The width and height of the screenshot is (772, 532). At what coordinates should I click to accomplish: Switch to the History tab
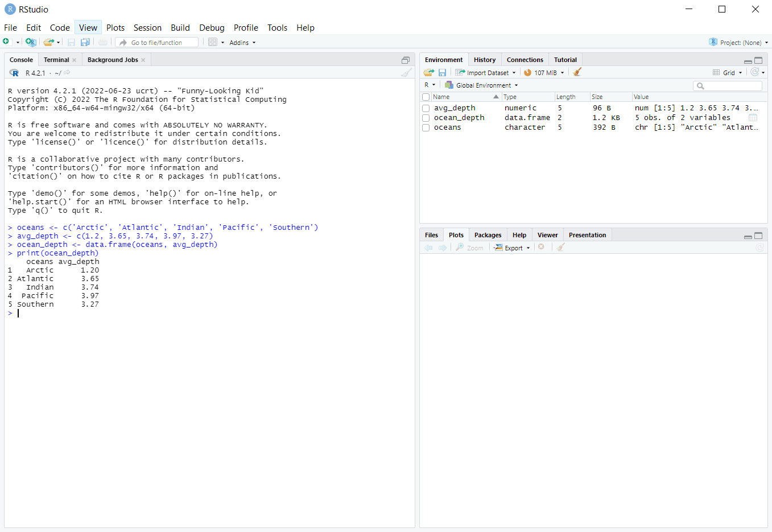485,60
